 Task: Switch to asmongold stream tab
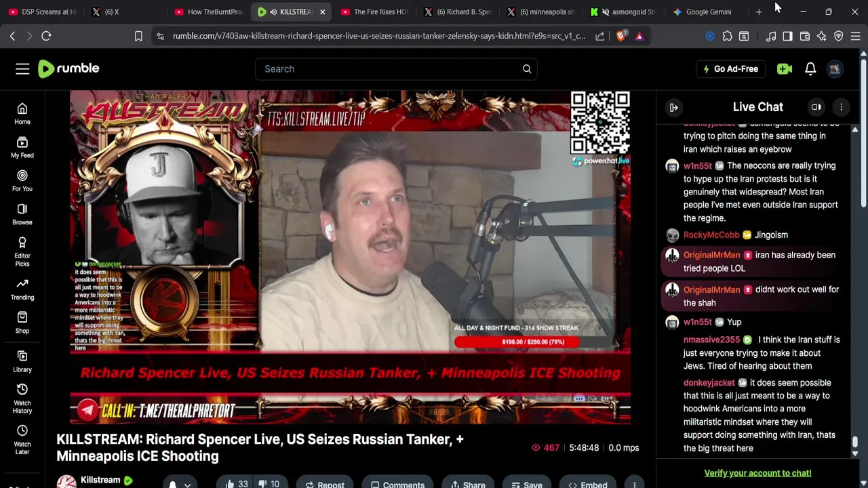624,12
